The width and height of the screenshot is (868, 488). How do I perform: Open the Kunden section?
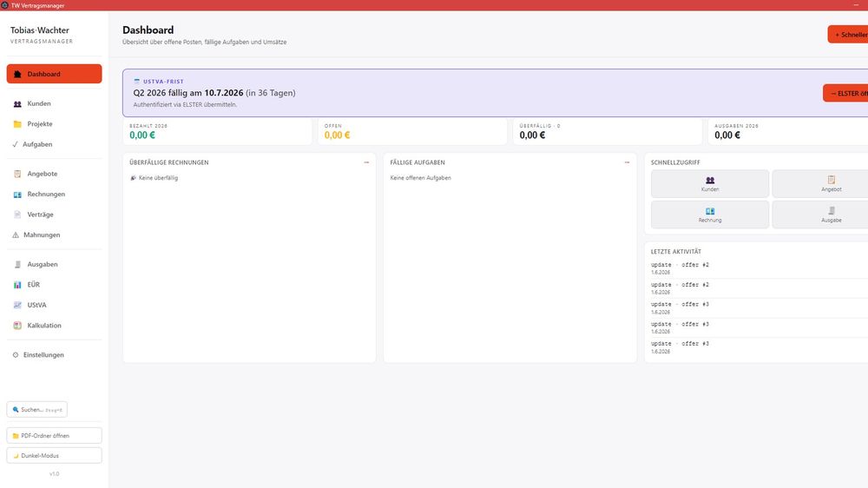point(54,103)
